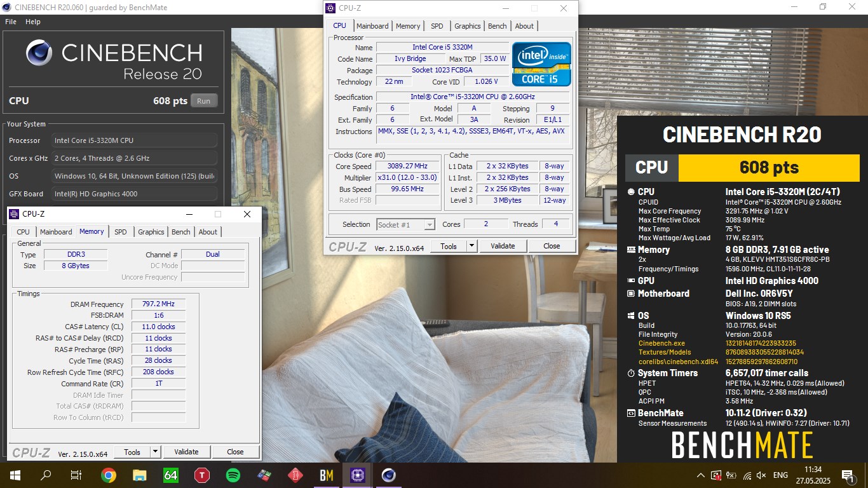Open Wi-Fi network tray icon

pos(747,475)
